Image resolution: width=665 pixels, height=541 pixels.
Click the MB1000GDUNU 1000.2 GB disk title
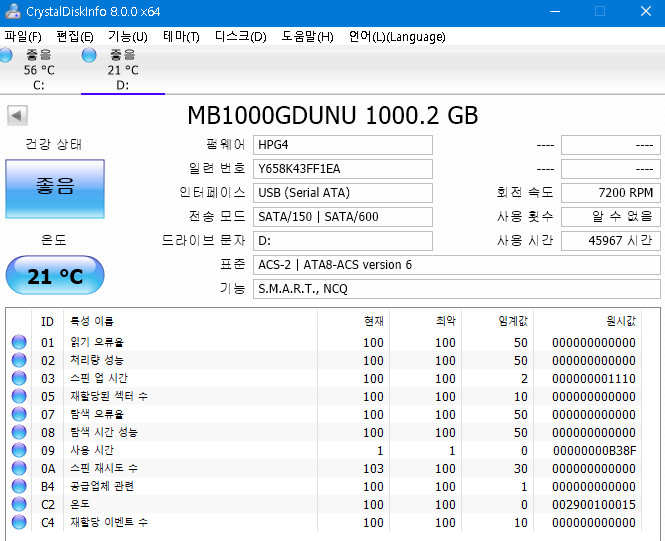333,115
